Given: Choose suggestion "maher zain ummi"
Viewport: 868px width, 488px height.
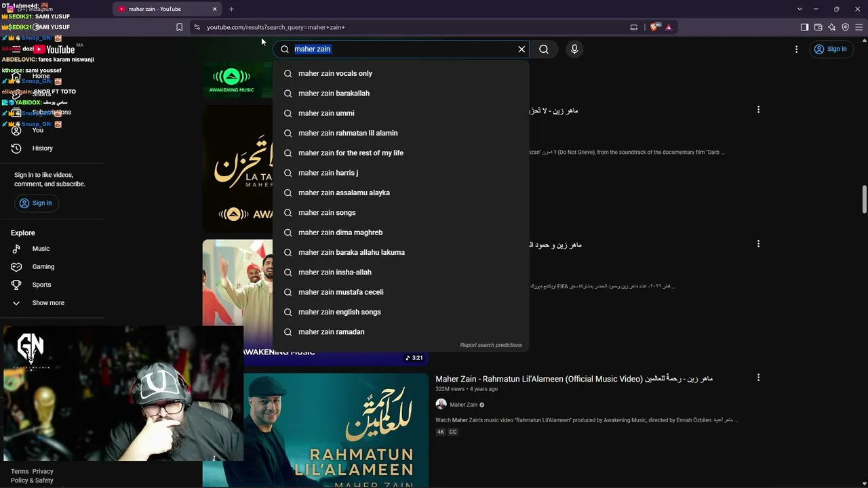Looking at the screenshot, I should pos(401,113).
